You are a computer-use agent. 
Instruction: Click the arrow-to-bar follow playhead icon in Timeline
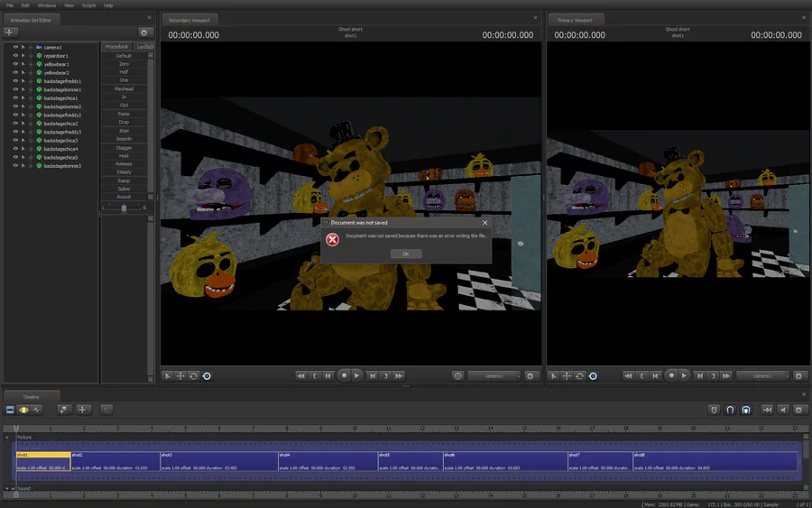click(767, 410)
